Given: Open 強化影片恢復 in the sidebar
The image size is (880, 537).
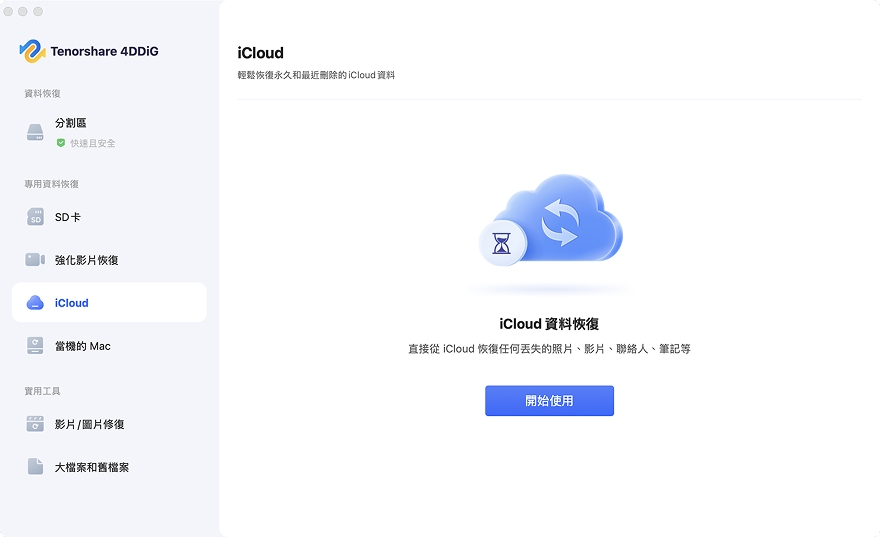Looking at the screenshot, I should click(x=109, y=259).
